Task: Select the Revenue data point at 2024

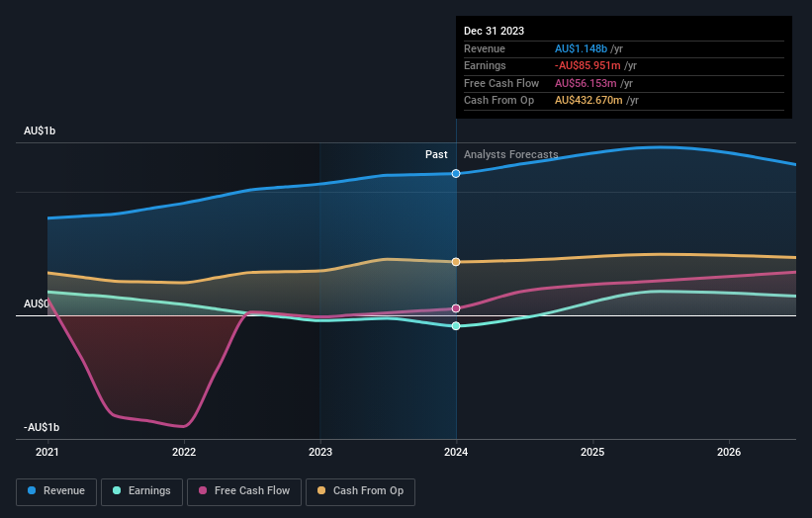Action: (x=456, y=173)
